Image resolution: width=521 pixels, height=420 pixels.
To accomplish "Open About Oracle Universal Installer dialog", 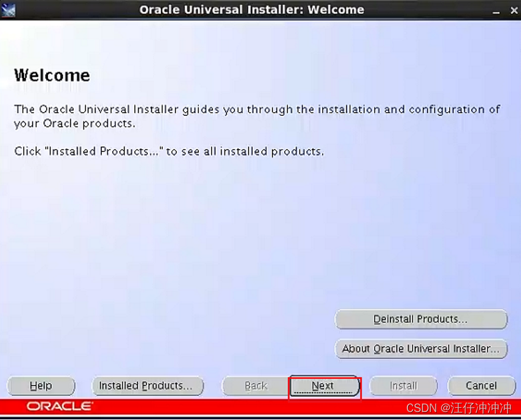I will point(421,349).
